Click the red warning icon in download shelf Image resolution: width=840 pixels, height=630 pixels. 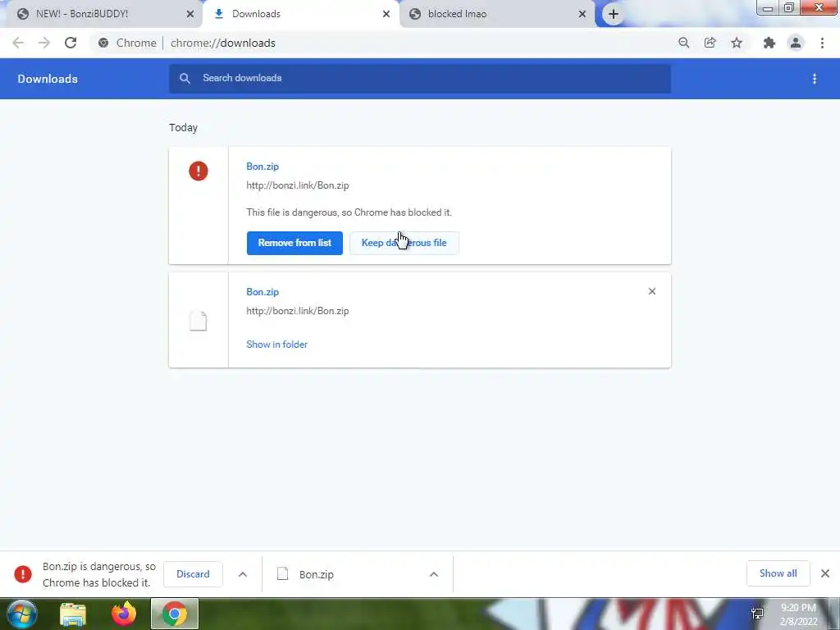pyautogui.click(x=22, y=573)
